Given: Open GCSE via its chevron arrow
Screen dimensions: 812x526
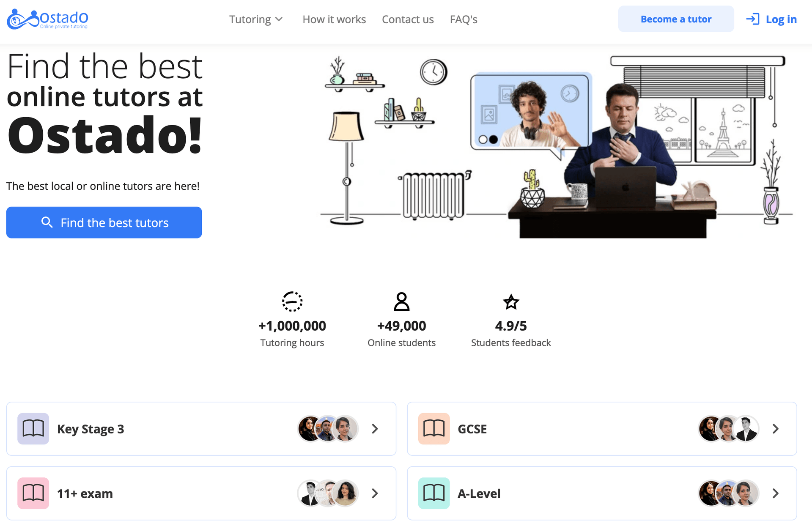Looking at the screenshot, I should (x=775, y=429).
